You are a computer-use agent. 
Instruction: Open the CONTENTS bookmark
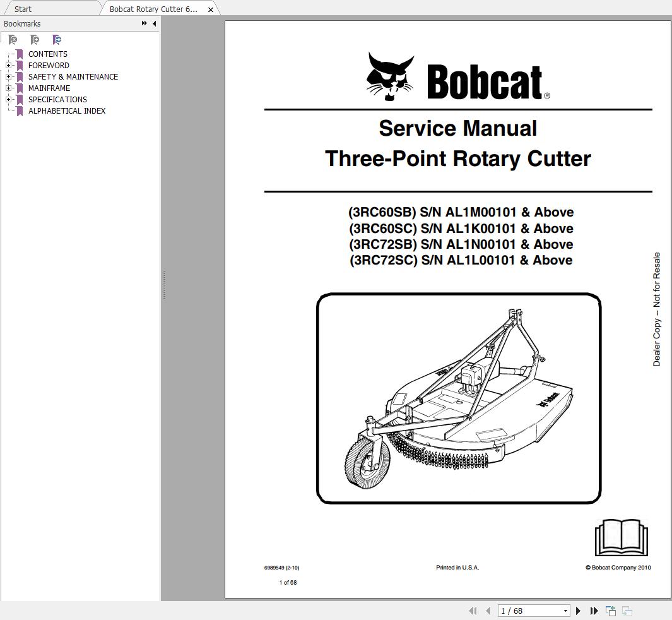pyautogui.click(x=48, y=54)
